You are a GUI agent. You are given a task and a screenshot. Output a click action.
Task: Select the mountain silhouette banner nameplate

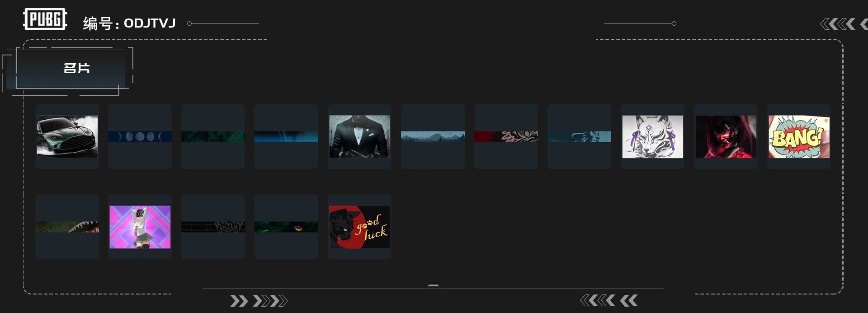pyautogui.click(x=433, y=136)
